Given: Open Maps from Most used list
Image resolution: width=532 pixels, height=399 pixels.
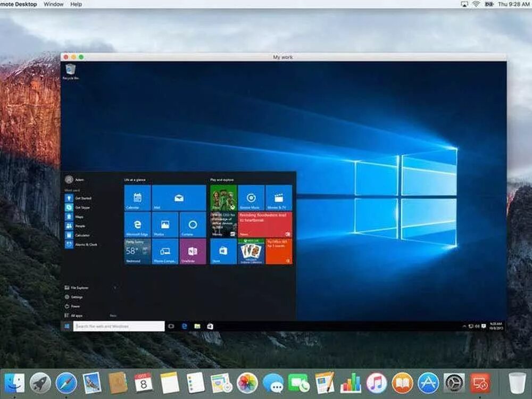Looking at the screenshot, I should click(x=74, y=217).
